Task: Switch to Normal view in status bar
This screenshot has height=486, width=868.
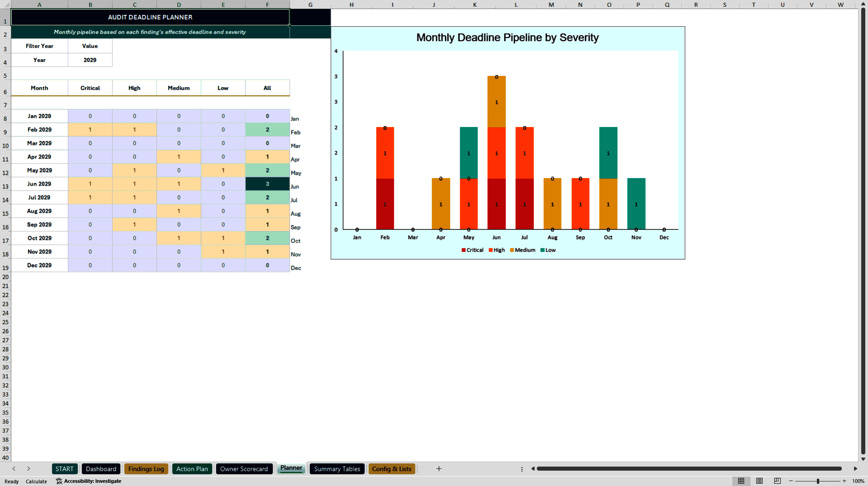Action: [x=741, y=481]
